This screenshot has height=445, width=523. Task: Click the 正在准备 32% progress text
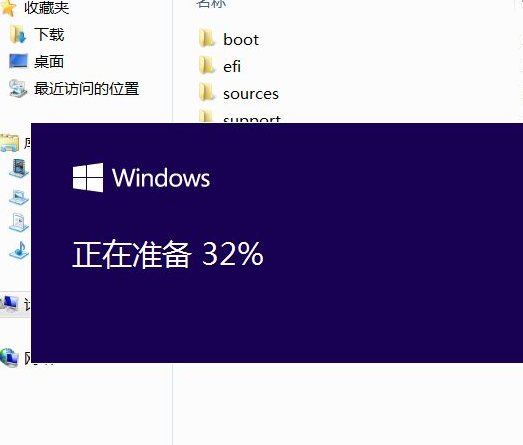[x=168, y=254]
